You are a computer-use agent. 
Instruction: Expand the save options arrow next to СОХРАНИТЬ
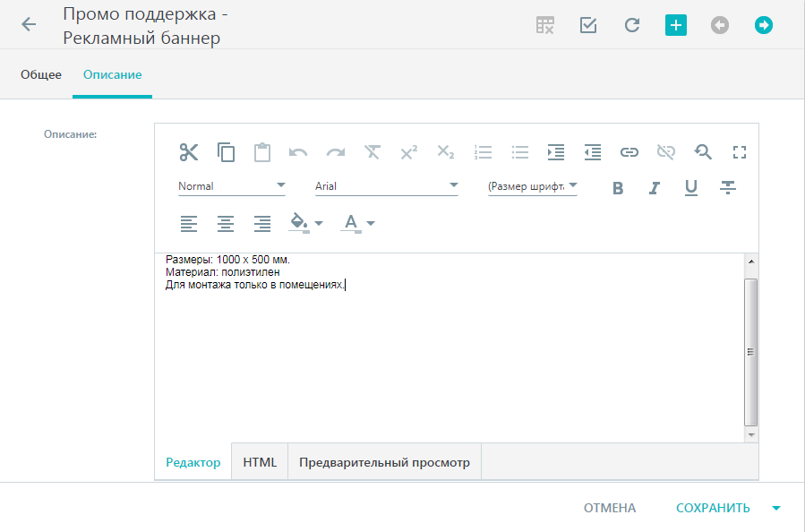(776, 509)
